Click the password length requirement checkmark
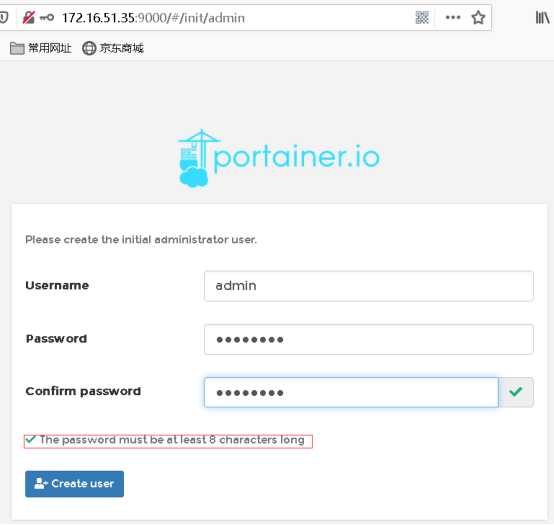 coord(31,439)
